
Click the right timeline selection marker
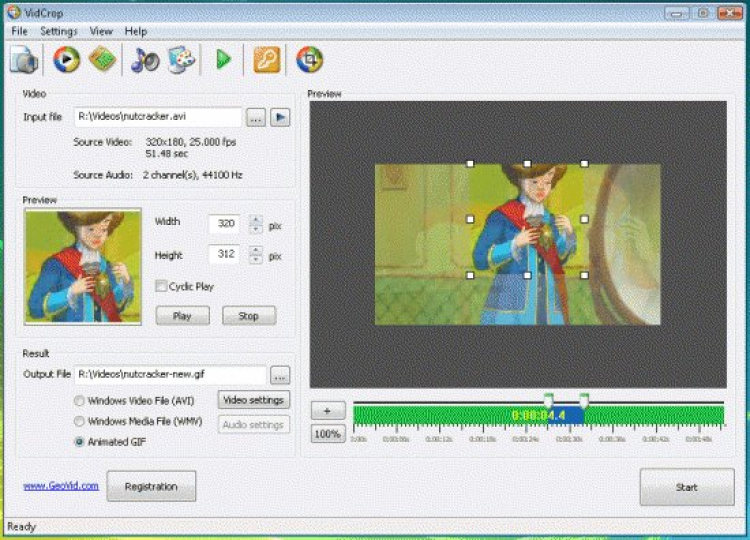pos(584,399)
